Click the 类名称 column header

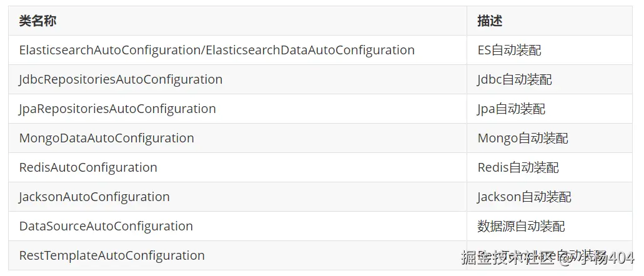click(37, 21)
